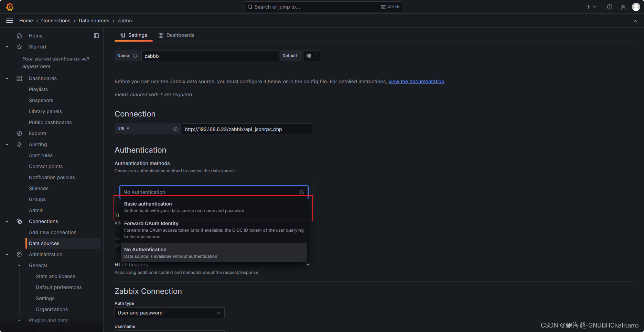Click the Alerting bell icon
The height and width of the screenshot is (332, 644).
point(19,144)
